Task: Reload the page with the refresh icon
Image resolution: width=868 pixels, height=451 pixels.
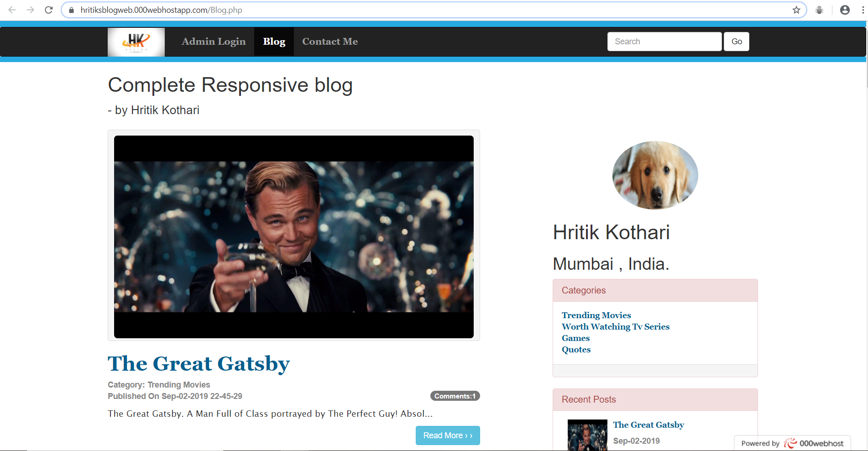Action: (49, 10)
